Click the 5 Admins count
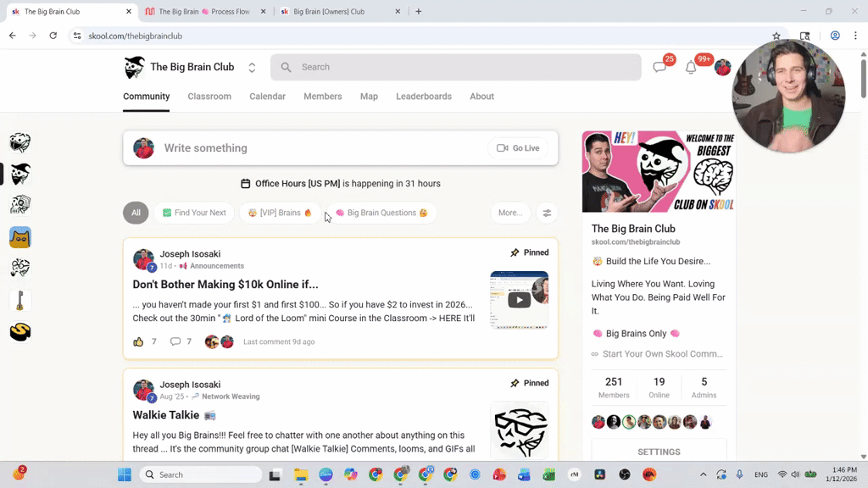The height and width of the screenshot is (488, 868). click(x=704, y=387)
